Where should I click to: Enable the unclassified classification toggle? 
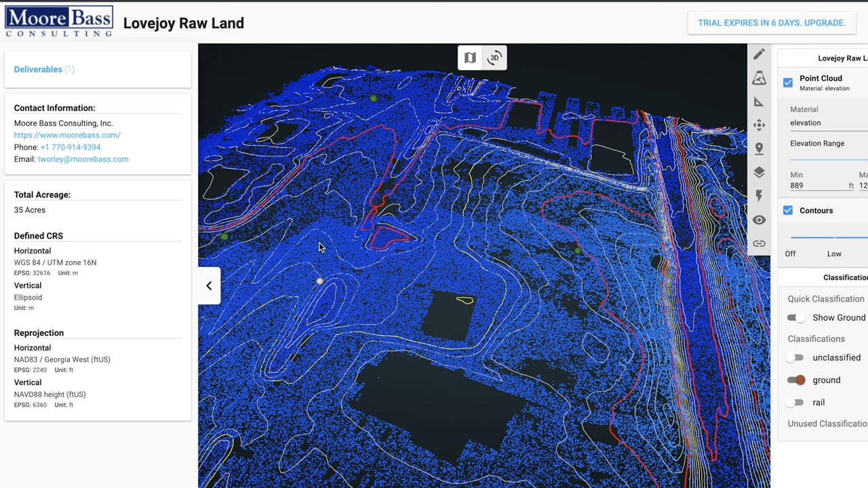(x=795, y=358)
